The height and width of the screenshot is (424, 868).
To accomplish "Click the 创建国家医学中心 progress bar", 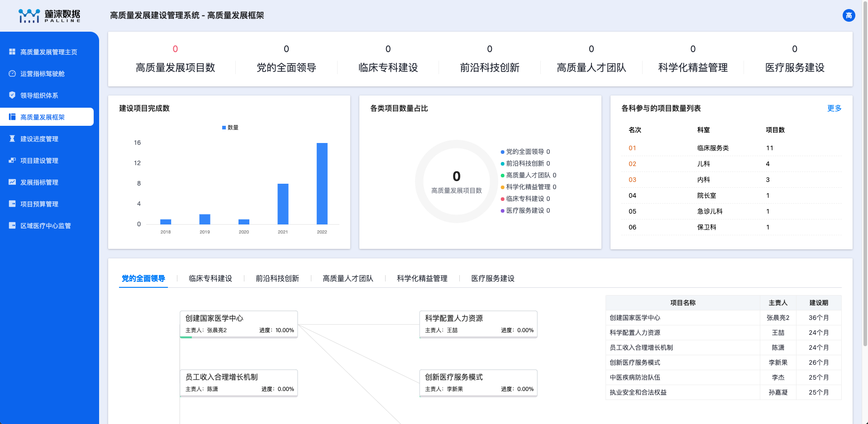I will click(x=239, y=337).
